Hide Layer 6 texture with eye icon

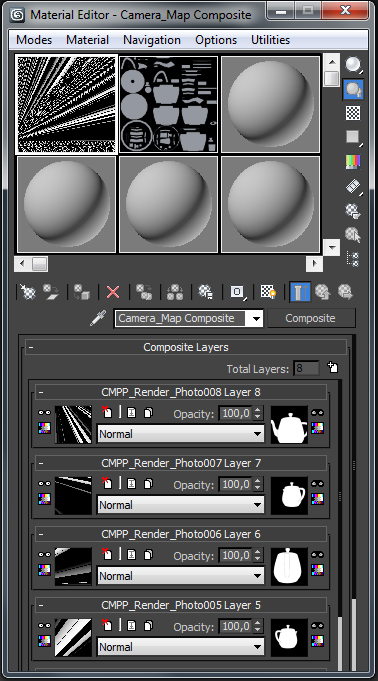(44, 555)
